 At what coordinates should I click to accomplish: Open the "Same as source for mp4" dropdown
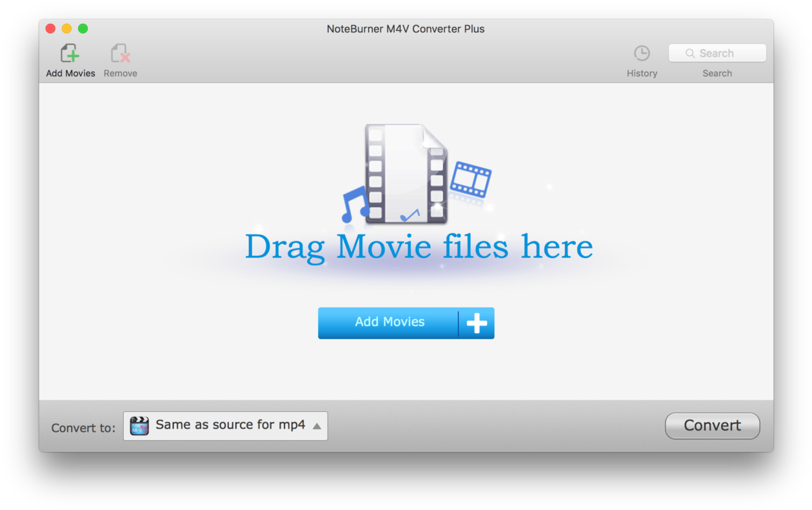(230, 425)
